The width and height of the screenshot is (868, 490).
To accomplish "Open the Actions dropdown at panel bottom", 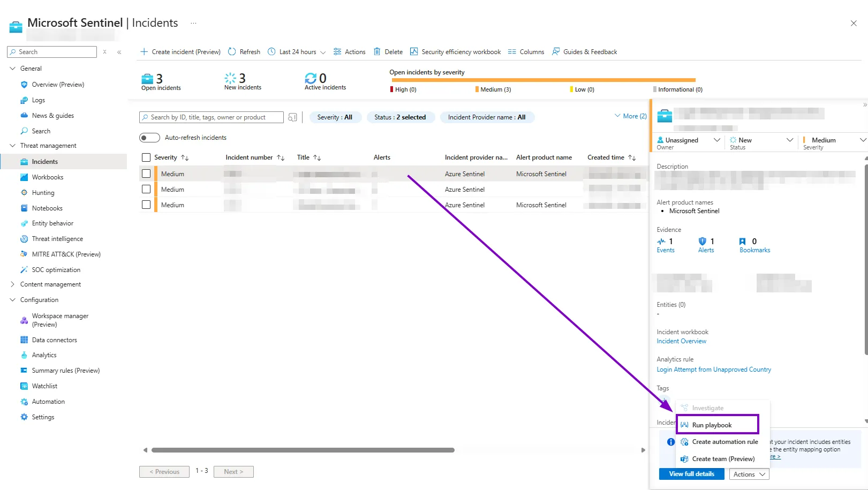I will tap(749, 474).
